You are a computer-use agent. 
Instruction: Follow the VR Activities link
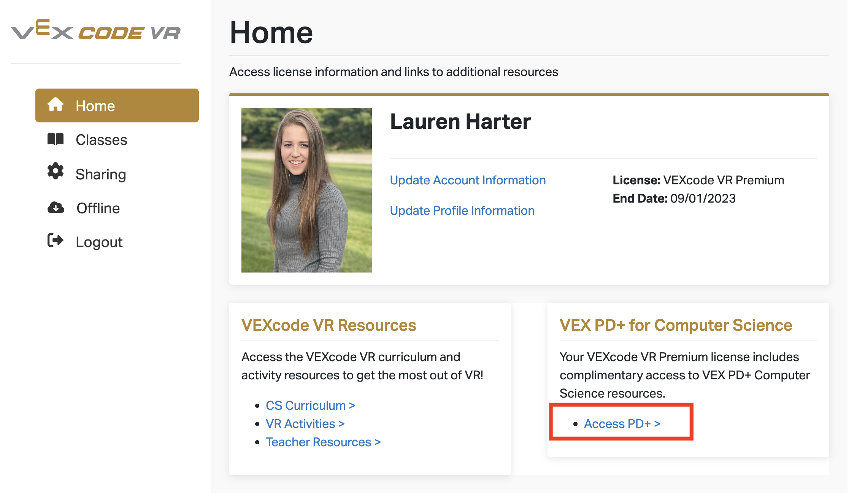click(x=305, y=424)
